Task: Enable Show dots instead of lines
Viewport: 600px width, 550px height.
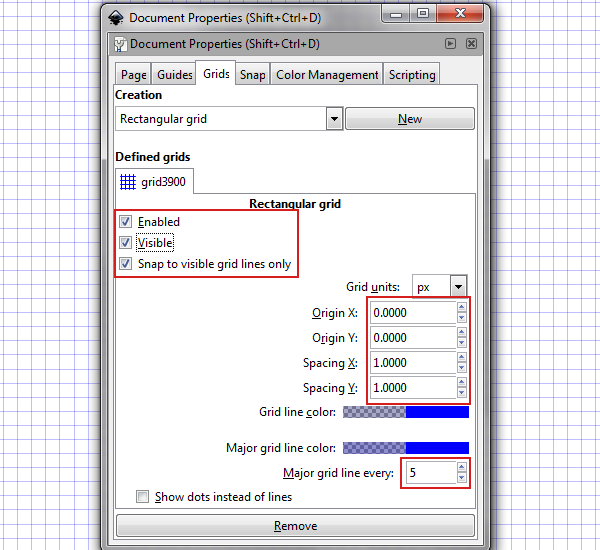Action: (x=142, y=497)
